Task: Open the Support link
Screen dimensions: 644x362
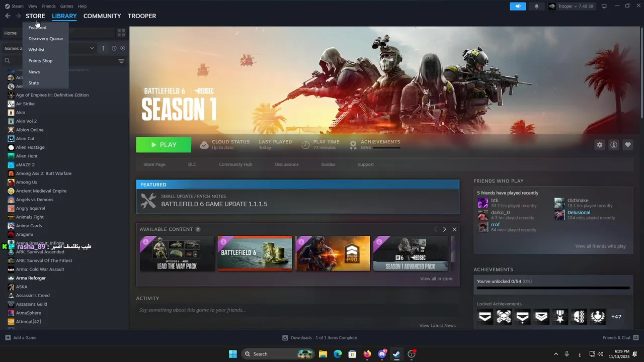Action: pos(366,164)
